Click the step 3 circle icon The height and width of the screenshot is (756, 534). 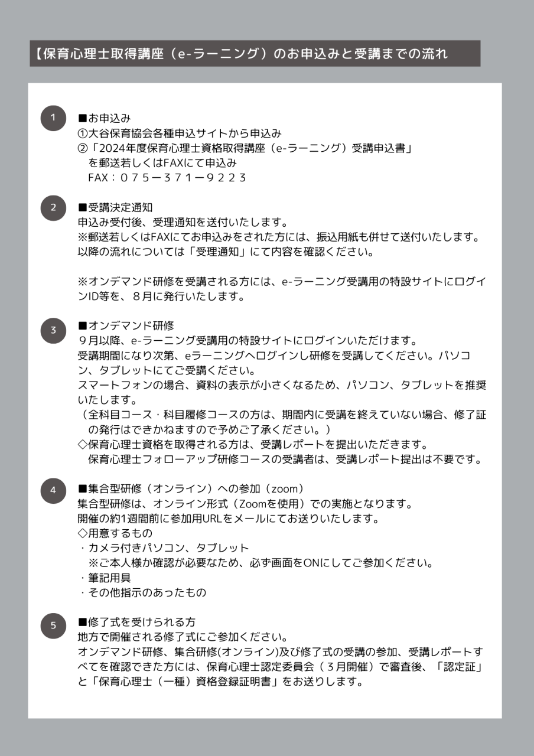tap(53, 330)
